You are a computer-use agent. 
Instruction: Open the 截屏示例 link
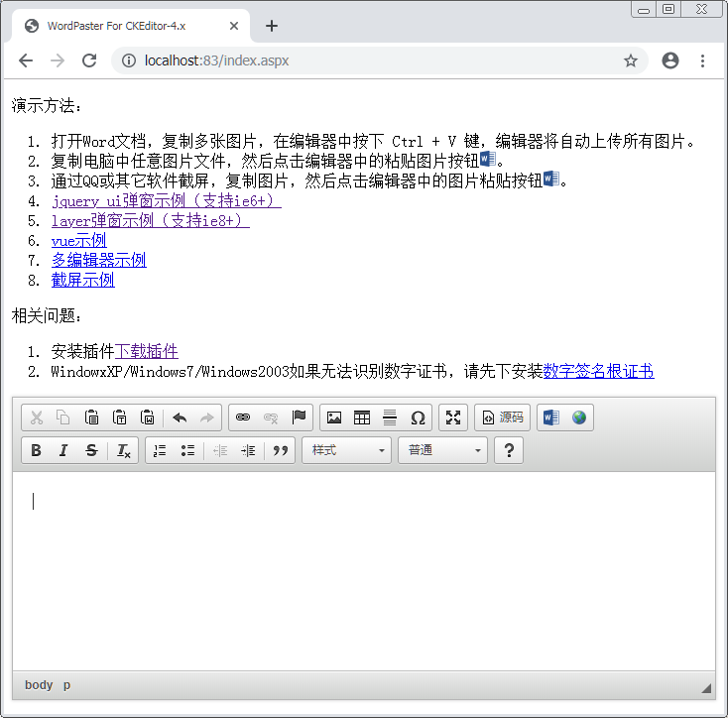tap(83, 281)
